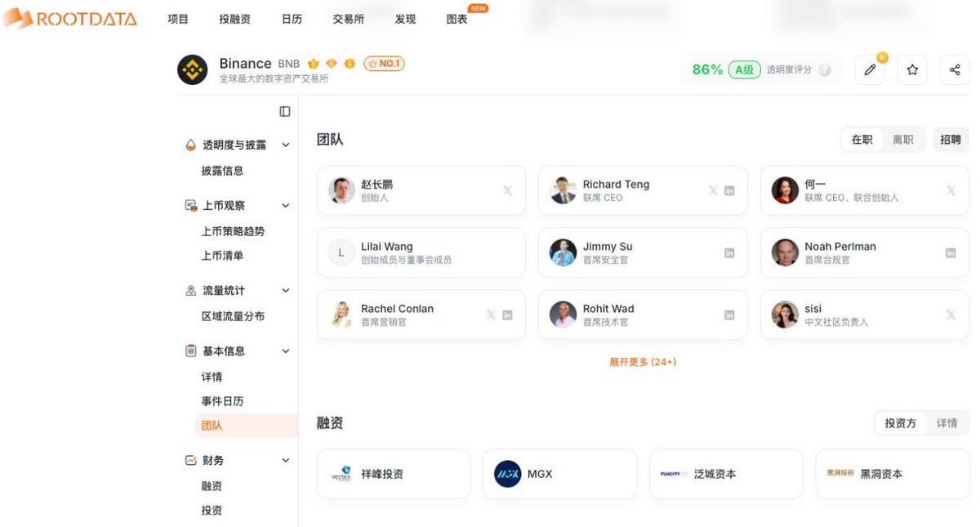Screen dimensions: 980x527
Task: Switch funding view to 详情
Action: coord(947,423)
